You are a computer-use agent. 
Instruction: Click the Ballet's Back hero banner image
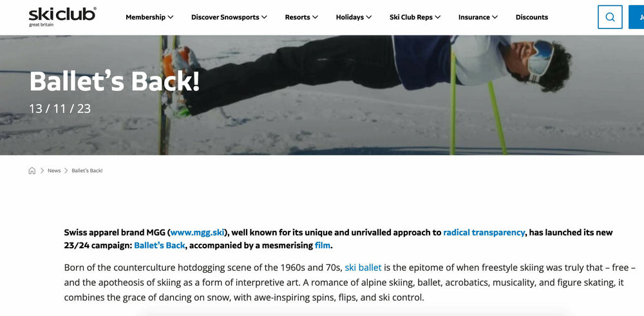click(322, 95)
